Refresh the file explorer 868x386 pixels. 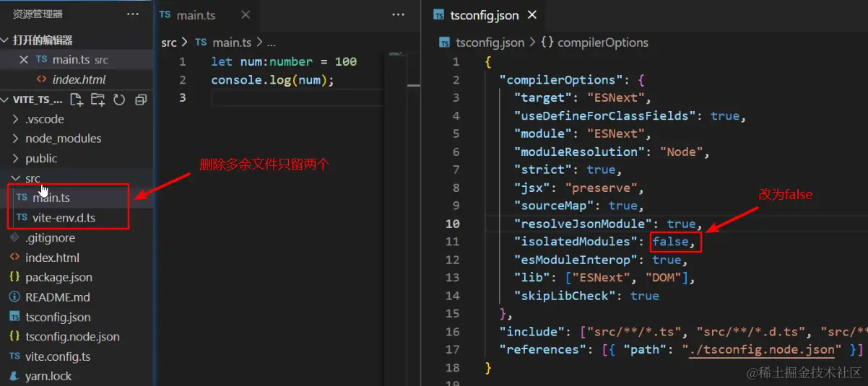119,100
